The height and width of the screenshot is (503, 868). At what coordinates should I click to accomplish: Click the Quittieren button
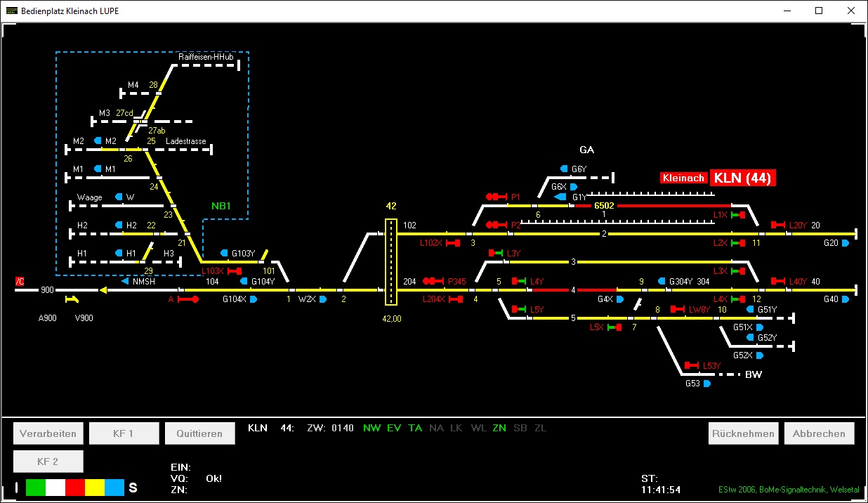(x=199, y=433)
